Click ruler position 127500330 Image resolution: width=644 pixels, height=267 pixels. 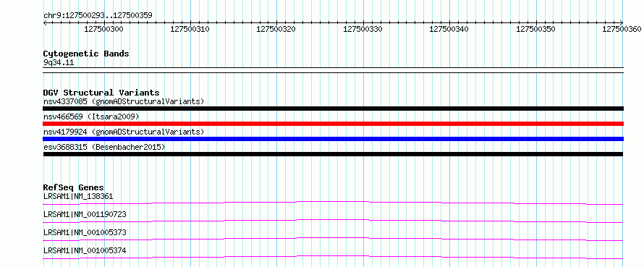[363, 29]
